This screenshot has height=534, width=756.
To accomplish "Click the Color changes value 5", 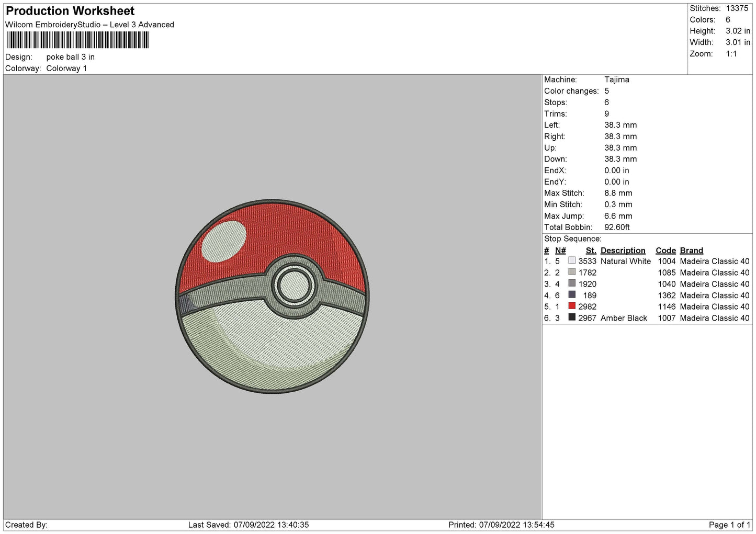I will 606,91.
